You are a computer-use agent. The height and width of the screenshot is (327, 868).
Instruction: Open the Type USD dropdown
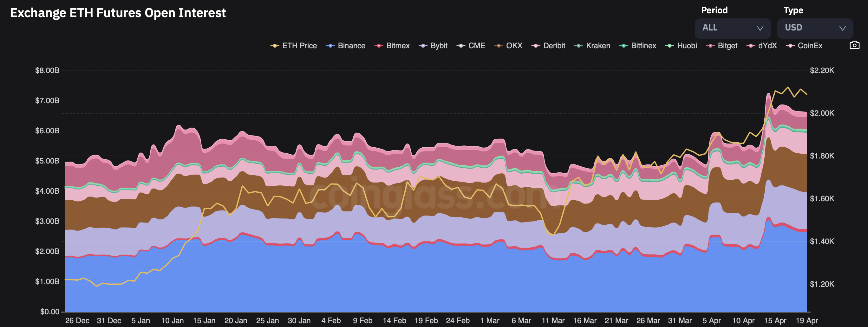[x=815, y=28]
